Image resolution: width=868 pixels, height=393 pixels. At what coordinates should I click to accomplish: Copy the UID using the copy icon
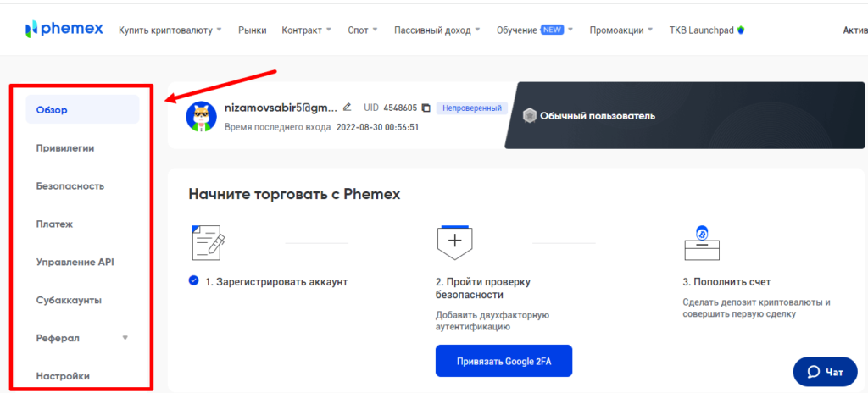426,108
